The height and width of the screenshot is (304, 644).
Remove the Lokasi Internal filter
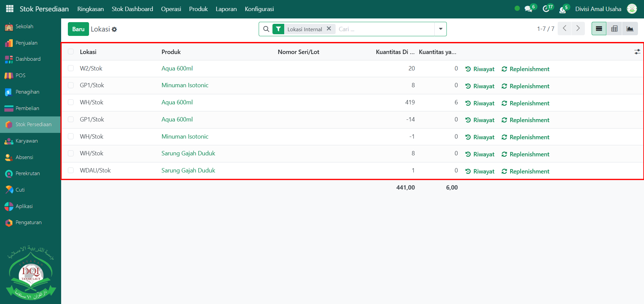(x=329, y=29)
